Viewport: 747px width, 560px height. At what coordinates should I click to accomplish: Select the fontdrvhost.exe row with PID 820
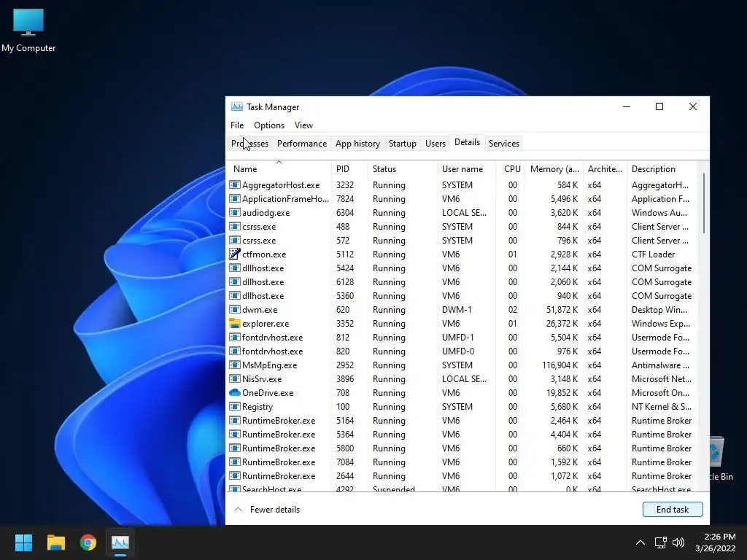click(462, 351)
